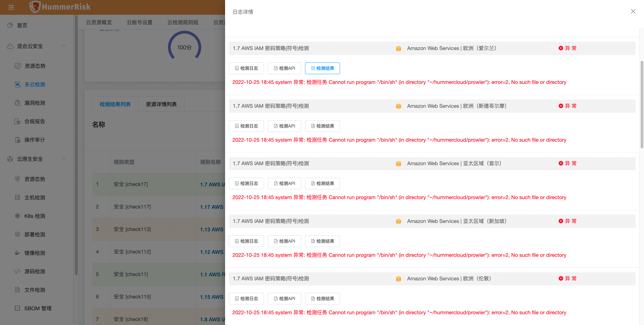The height and width of the screenshot is (325, 644).
Task: Open 主机检测 host detection
Action: click(x=35, y=197)
